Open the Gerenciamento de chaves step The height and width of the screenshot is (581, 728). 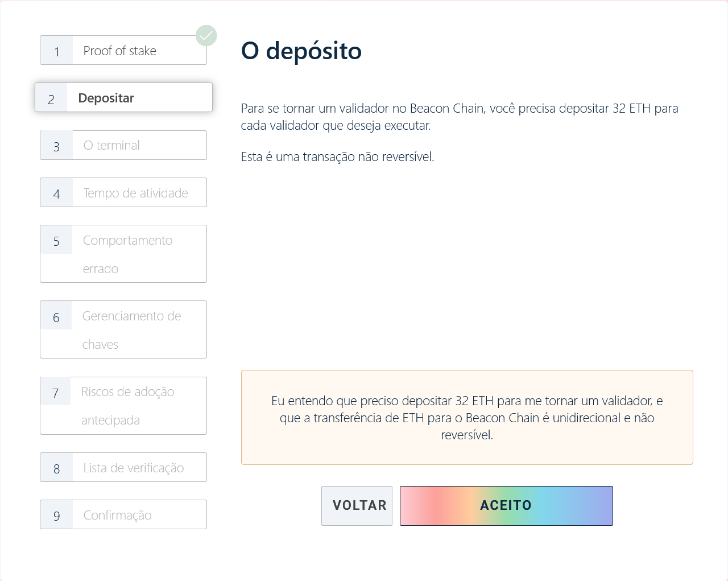click(123, 329)
